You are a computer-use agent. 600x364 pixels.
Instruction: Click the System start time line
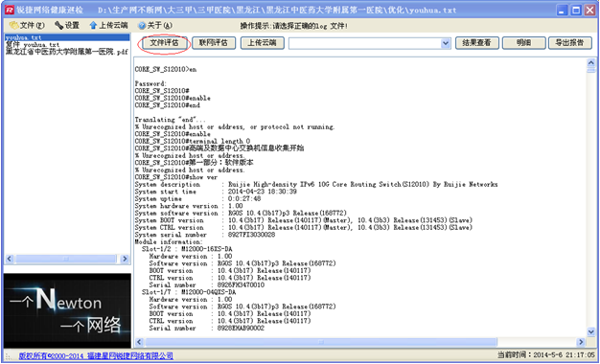216,192
